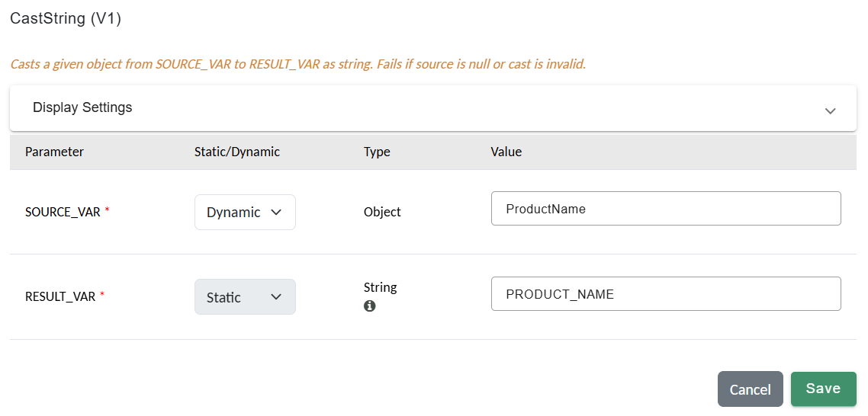The height and width of the screenshot is (416, 868).
Task: Click the Parameter column header
Action: (54, 152)
